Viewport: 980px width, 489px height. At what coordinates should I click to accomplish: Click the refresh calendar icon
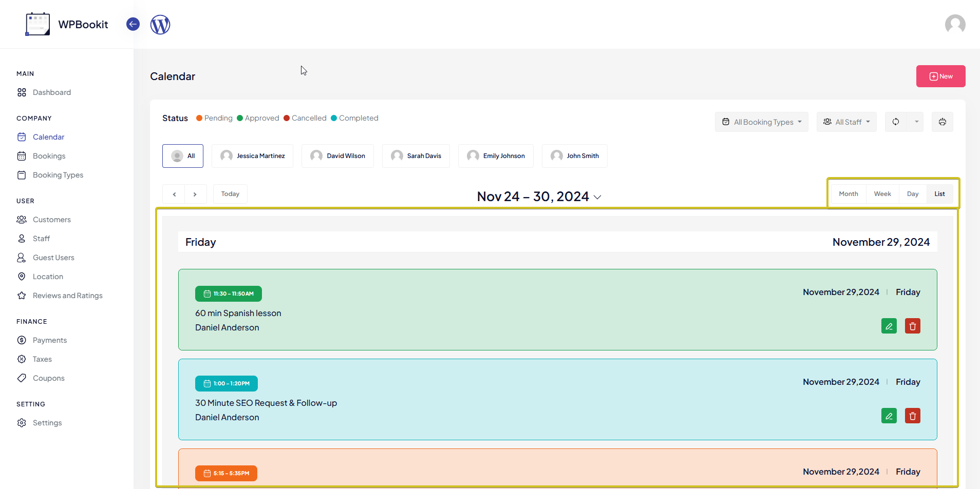(x=895, y=122)
